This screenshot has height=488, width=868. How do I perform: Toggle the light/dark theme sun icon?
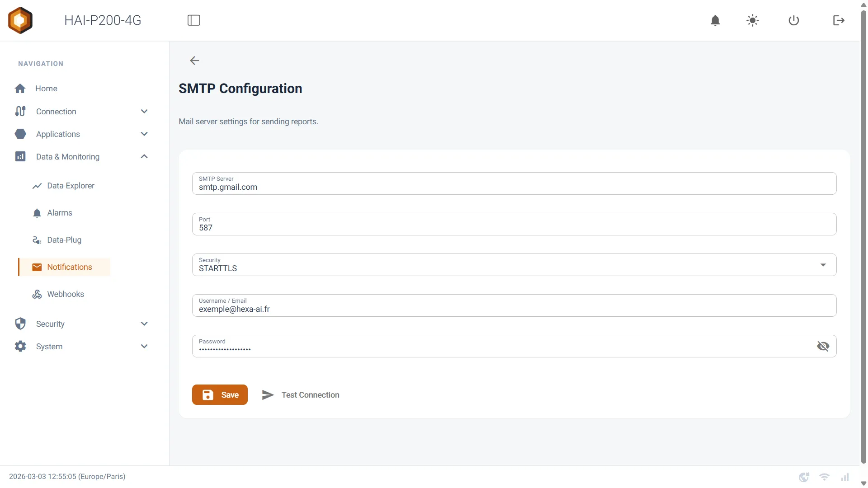[753, 20]
